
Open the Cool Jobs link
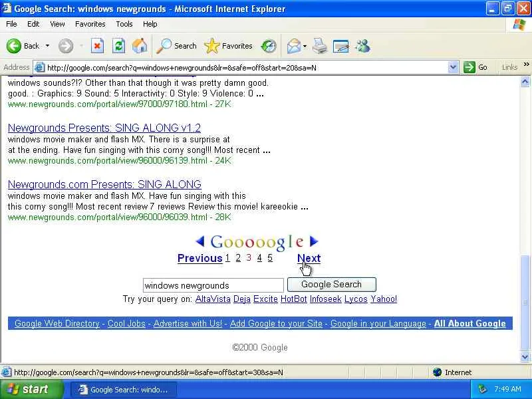[126, 323]
